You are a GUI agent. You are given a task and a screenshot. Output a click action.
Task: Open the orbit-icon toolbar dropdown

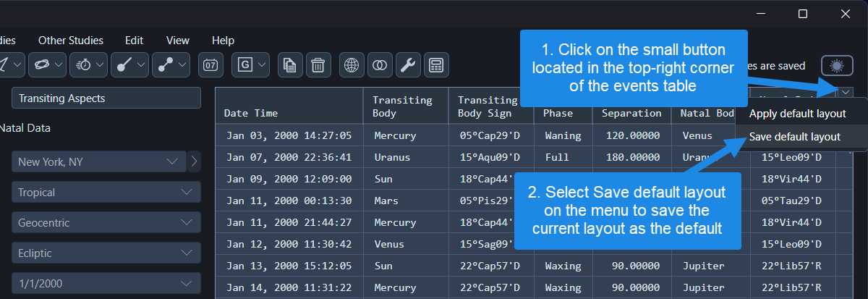(x=48, y=64)
